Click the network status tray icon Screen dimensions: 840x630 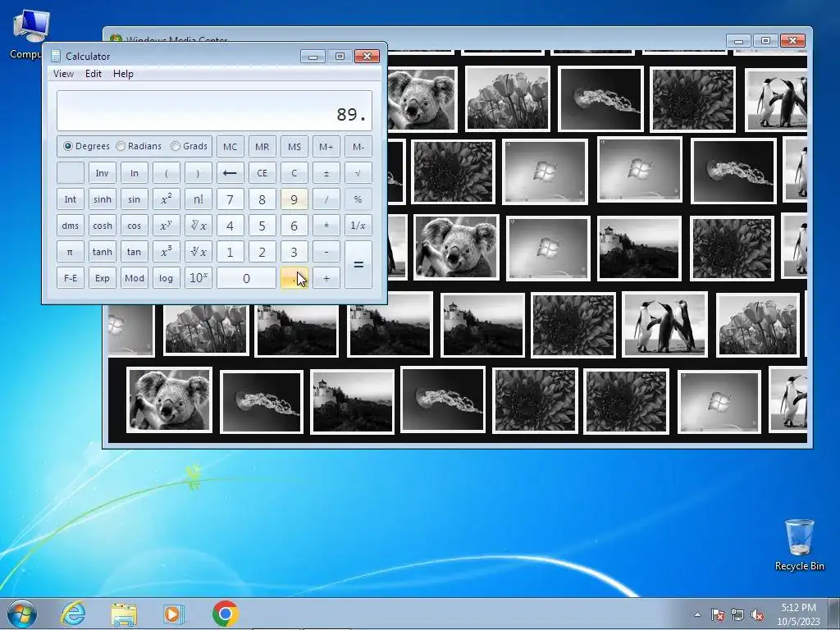[x=737, y=614]
